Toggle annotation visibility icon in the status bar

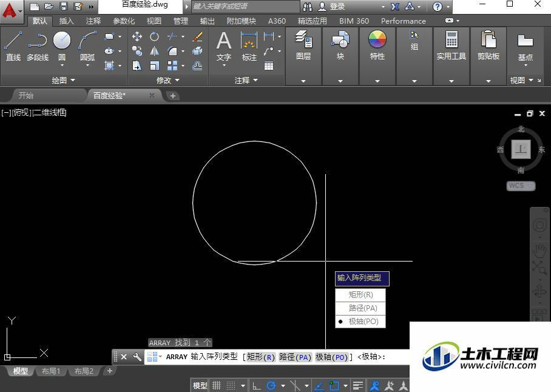(374, 386)
